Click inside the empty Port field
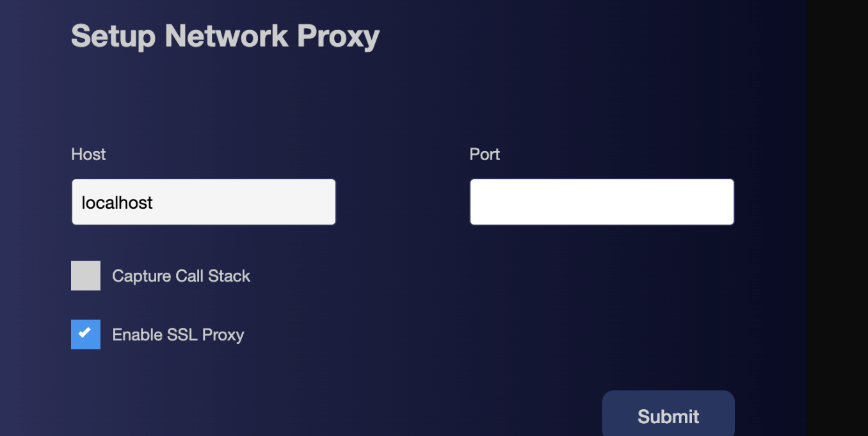This screenshot has height=436, width=868. point(601,202)
